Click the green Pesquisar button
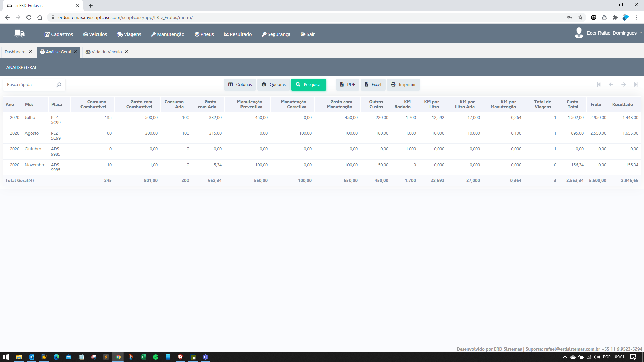The height and width of the screenshot is (362, 644). 309,85
